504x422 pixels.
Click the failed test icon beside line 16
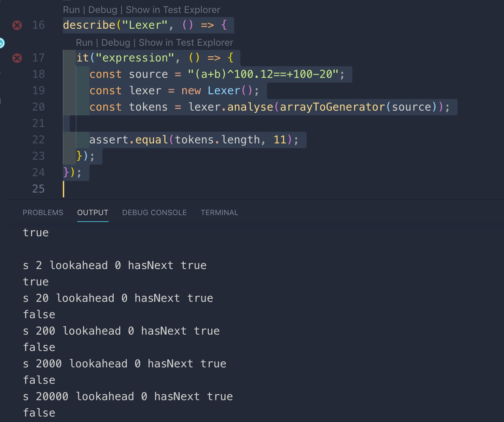(x=17, y=25)
